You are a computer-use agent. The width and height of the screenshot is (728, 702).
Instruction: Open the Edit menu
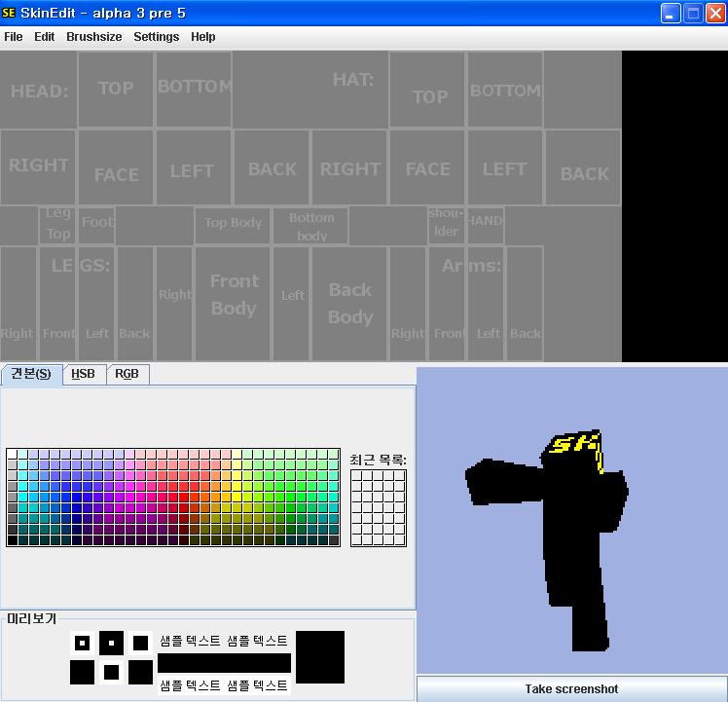tap(44, 37)
